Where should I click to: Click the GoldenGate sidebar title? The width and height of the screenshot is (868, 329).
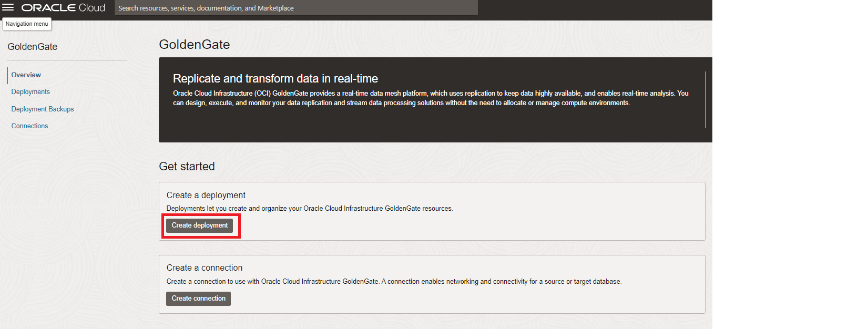33,47
